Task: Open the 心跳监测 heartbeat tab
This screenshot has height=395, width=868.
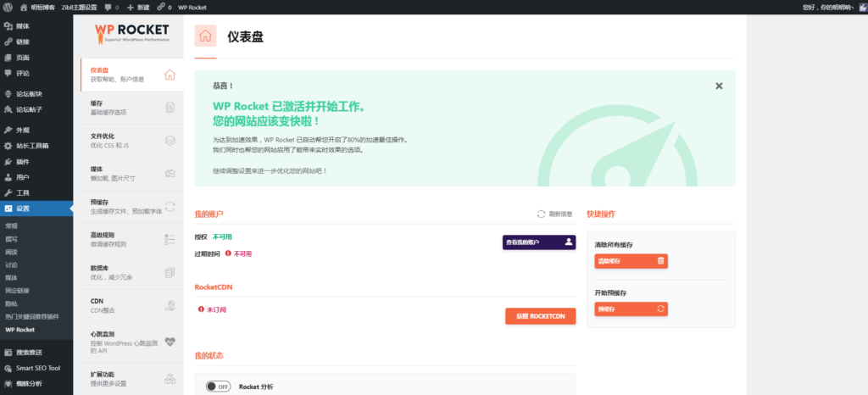Action: pyautogui.click(x=131, y=342)
